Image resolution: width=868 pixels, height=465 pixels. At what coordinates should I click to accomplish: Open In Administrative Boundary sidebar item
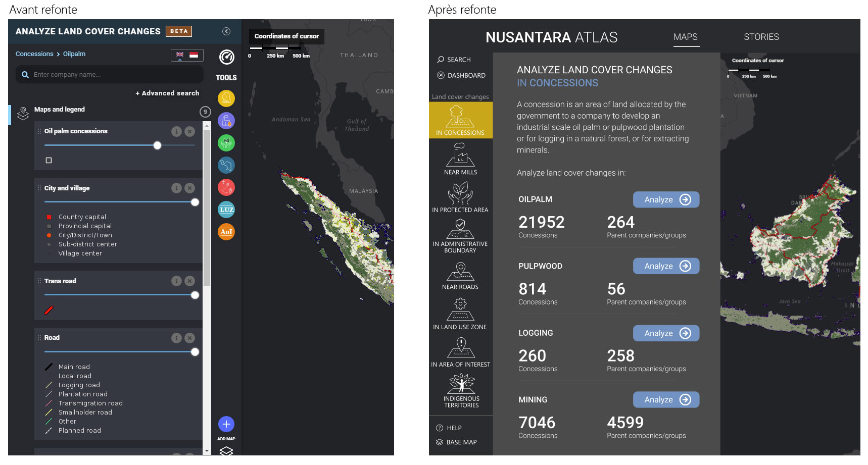[x=460, y=236]
